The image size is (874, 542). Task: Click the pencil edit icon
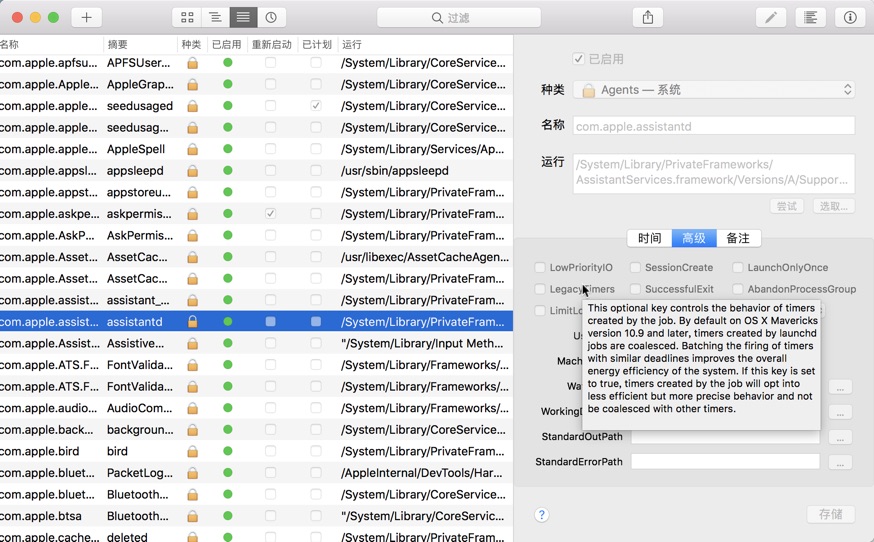point(771,17)
